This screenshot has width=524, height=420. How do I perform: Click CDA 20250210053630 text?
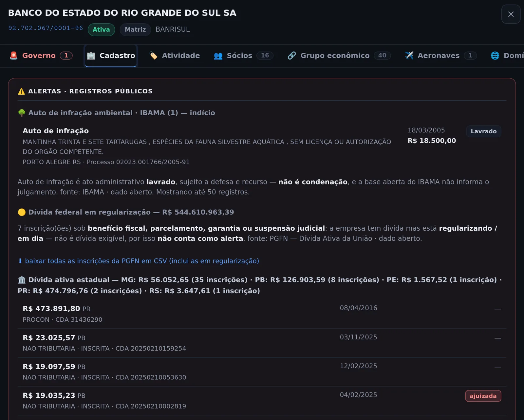click(x=151, y=377)
